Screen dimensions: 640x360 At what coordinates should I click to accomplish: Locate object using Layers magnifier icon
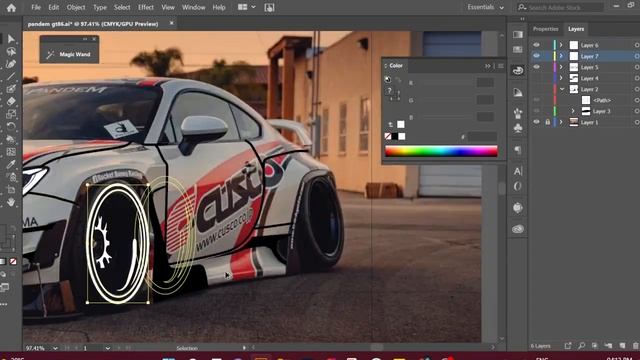click(581, 346)
